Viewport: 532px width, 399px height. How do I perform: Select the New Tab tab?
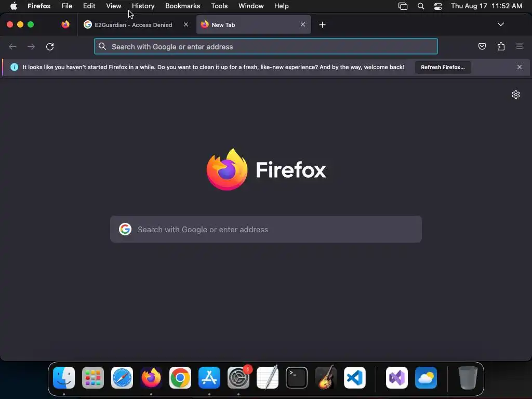[x=254, y=25]
